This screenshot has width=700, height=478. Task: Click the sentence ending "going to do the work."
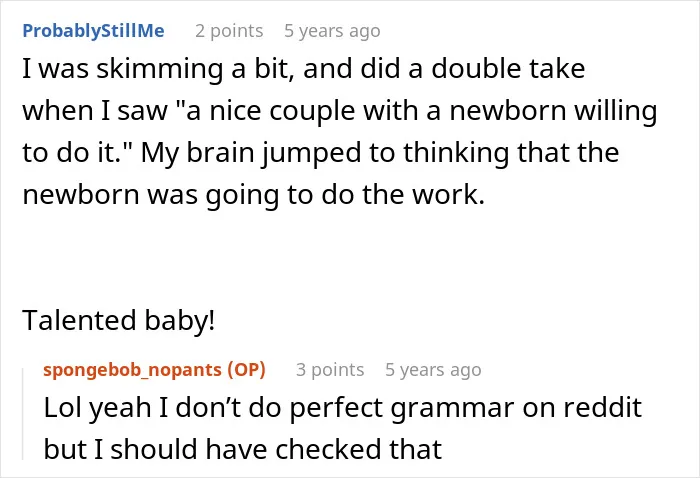click(x=254, y=195)
